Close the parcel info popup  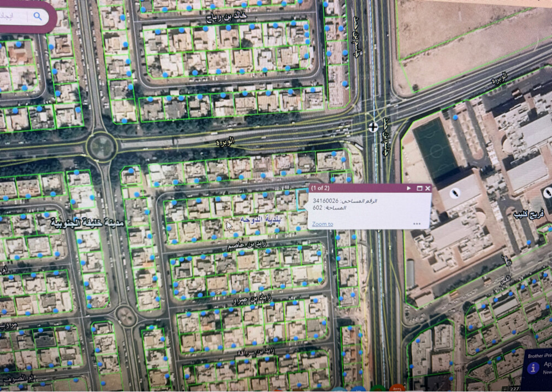pos(428,188)
